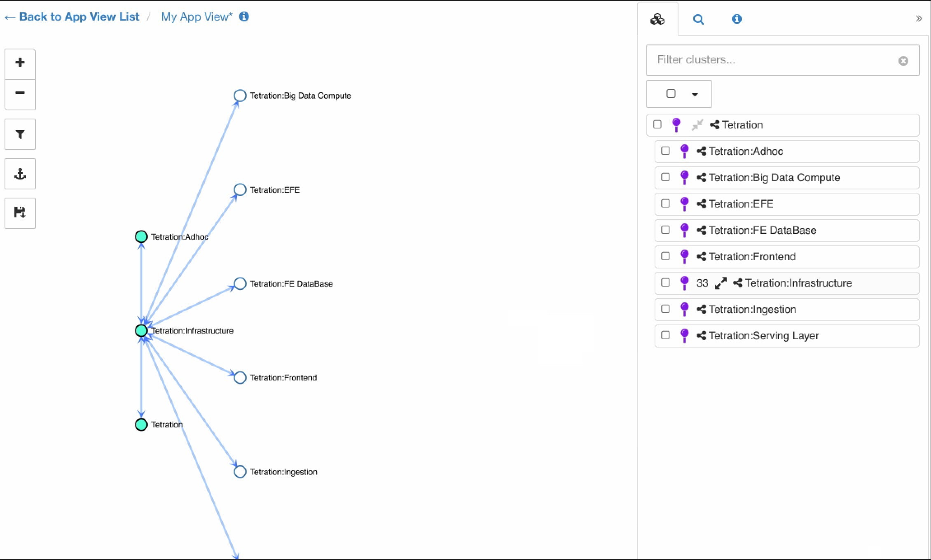Select the Tetration:EFE graph node
931x560 pixels.
(240, 190)
